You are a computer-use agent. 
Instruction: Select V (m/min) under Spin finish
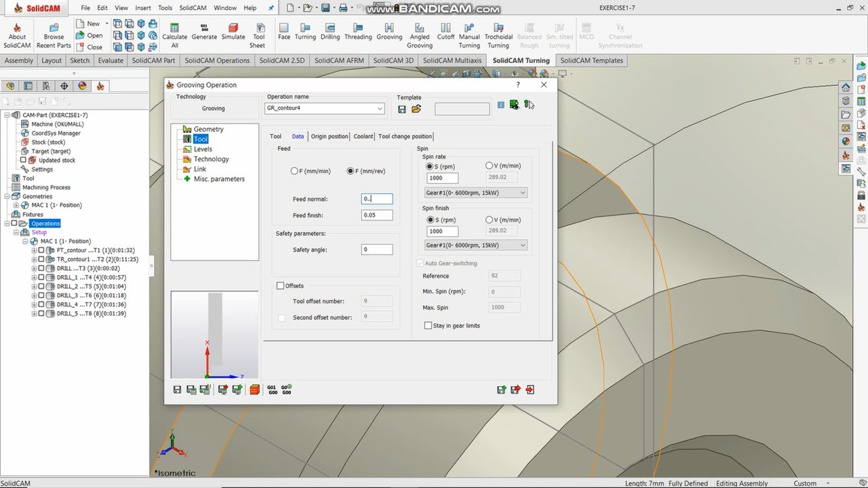click(490, 220)
